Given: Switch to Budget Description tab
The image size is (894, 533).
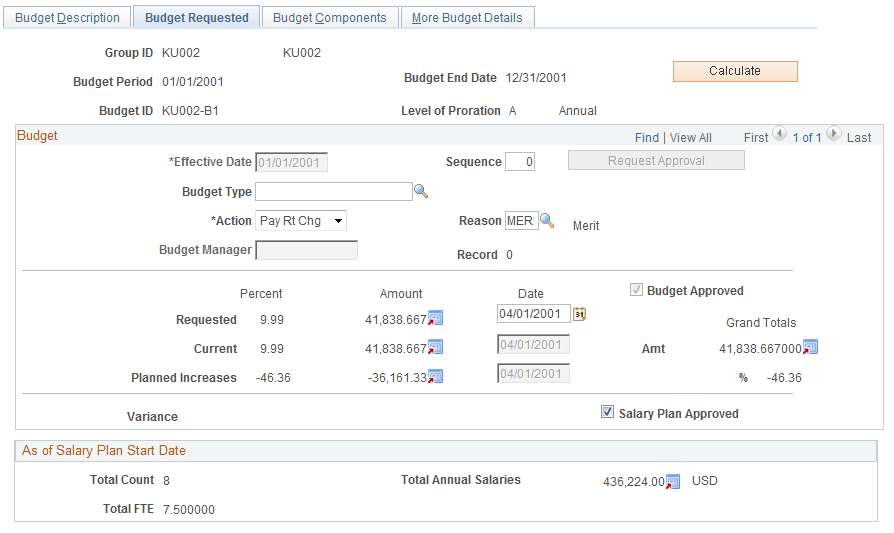Looking at the screenshot, I should click(x=67, y=18).
